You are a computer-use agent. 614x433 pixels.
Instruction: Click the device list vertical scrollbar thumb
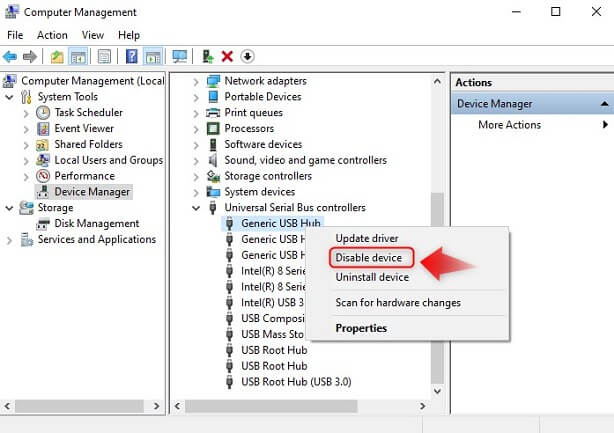[437, 288]
